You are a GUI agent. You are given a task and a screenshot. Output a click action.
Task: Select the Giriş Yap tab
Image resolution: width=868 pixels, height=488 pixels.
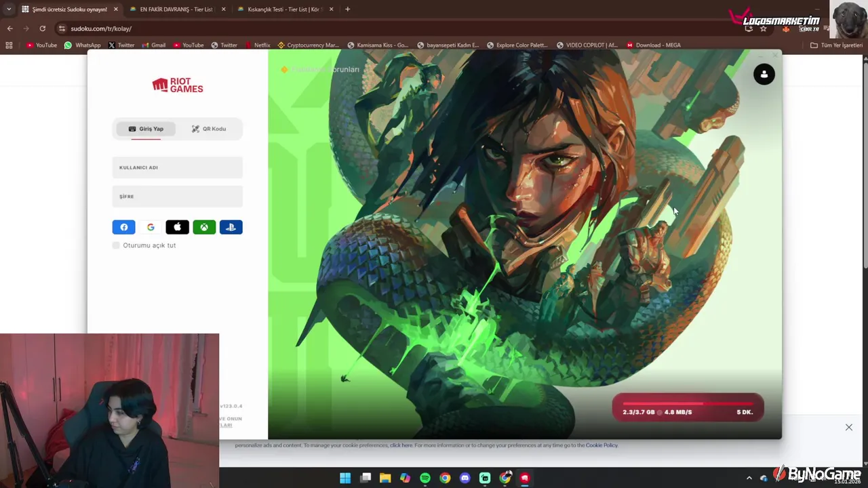click(x=146, y=129)
